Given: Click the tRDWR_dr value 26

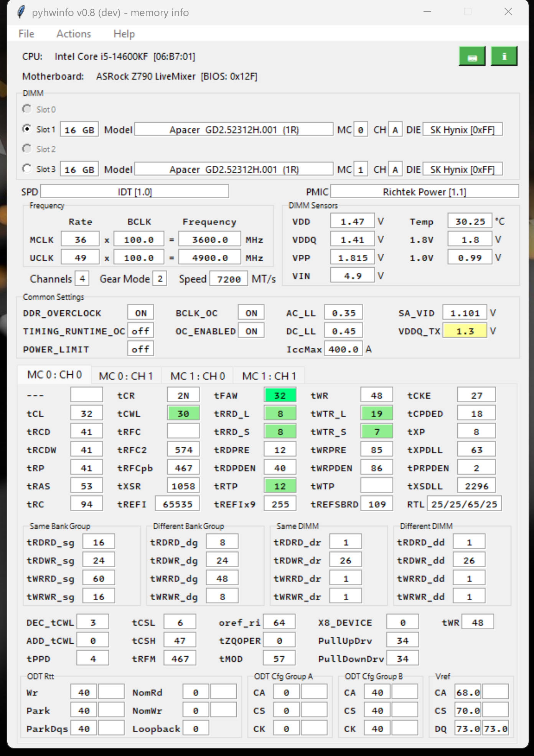Looking at the screenshot, I should 346,560.
